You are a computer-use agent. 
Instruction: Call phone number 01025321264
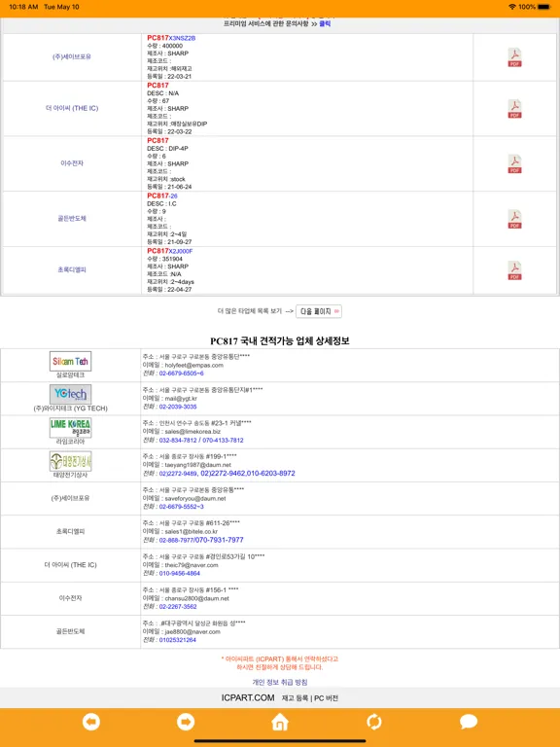point(178,640)
